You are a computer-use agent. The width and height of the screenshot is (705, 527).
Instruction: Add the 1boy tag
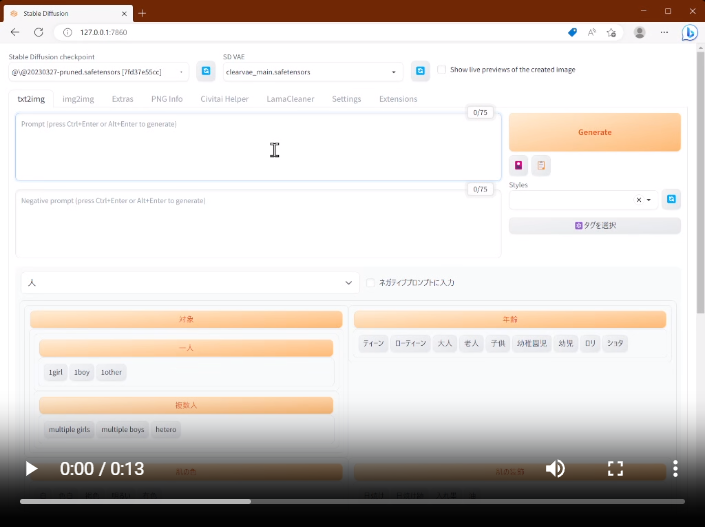(82, 372)
